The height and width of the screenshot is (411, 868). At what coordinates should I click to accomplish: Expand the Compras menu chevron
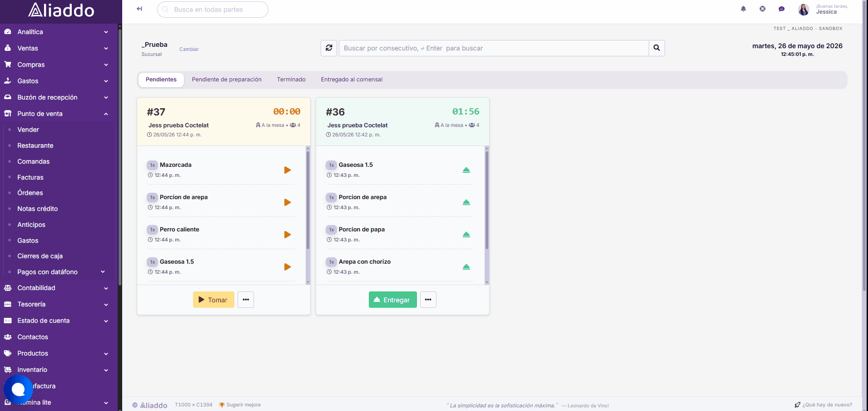click(106, 65)
